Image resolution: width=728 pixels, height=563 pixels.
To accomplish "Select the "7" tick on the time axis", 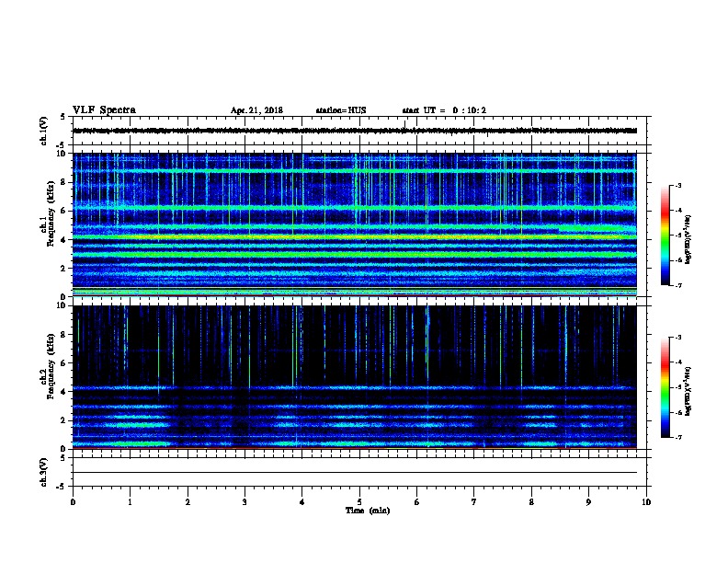I will pos(474,502).
